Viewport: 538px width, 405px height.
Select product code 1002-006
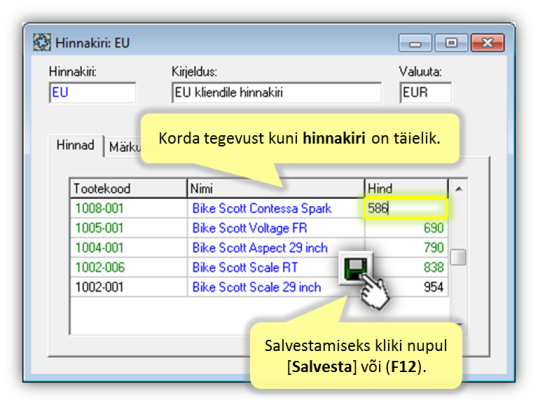click(100, 267)
